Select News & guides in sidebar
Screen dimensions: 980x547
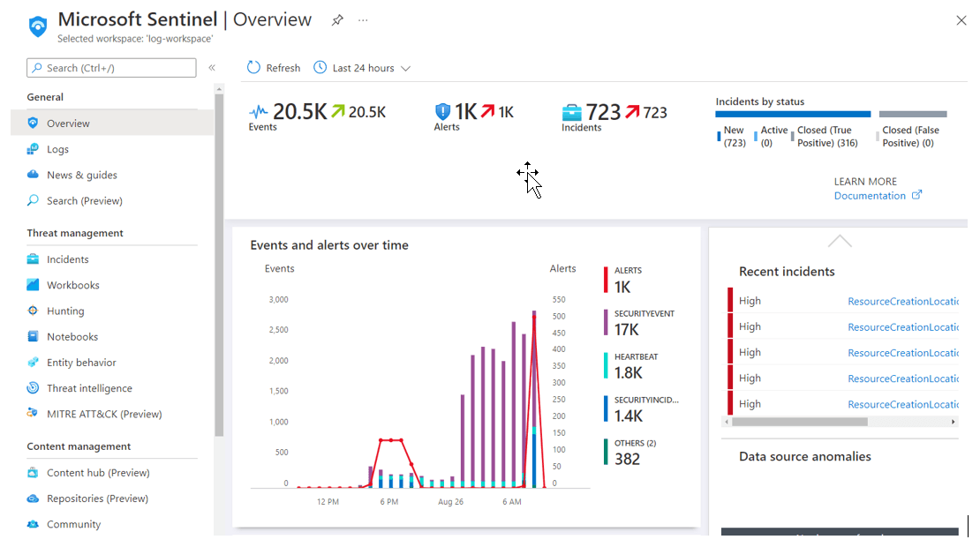click(81, 175)
